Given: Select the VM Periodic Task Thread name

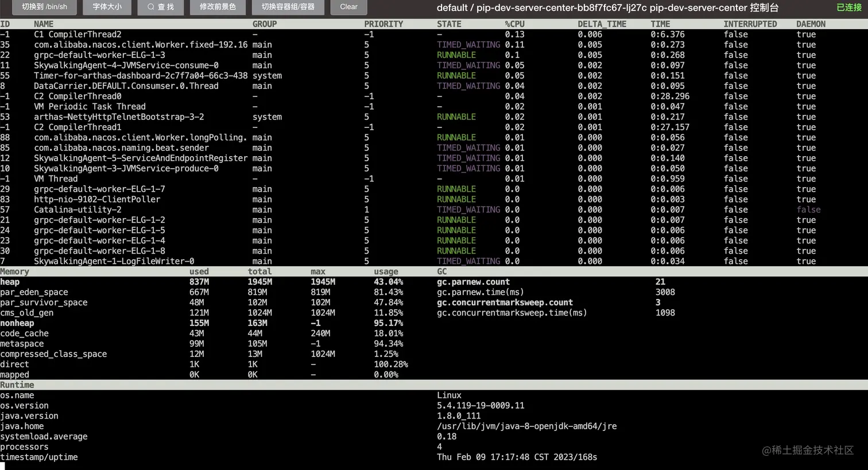Looking at the screenshot, I should click(x=90, y=107).
